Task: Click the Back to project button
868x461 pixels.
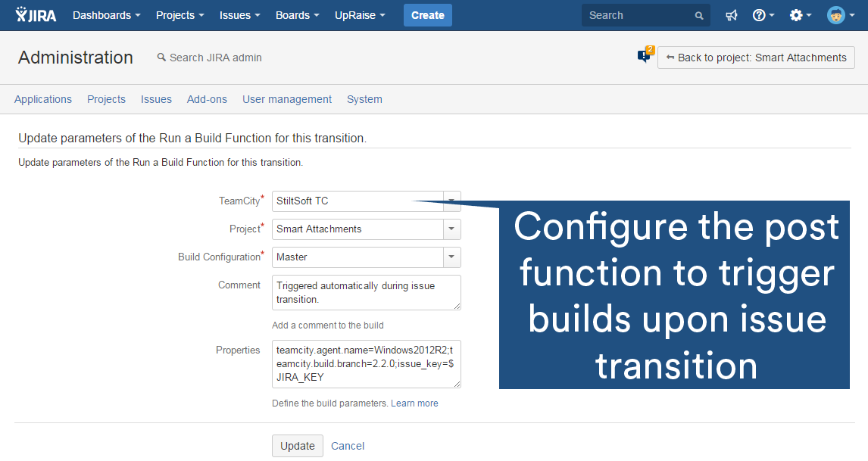Action: tap(756, 58)
